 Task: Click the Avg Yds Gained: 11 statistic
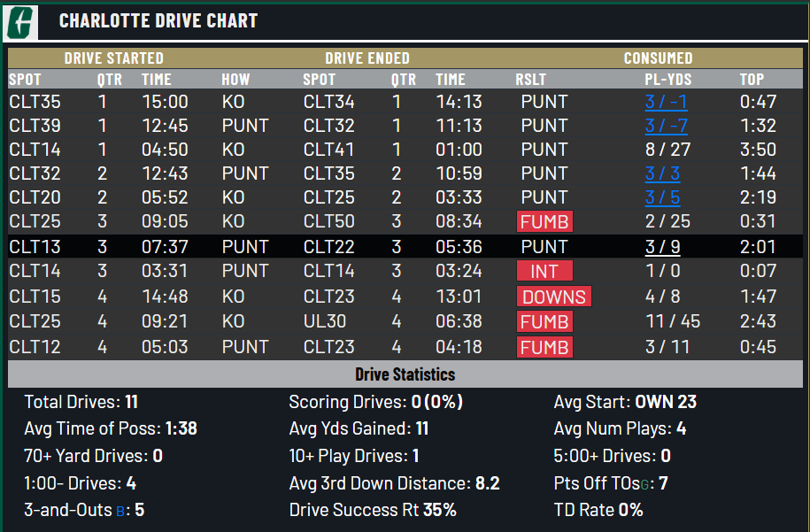click(x=359, y=428)
